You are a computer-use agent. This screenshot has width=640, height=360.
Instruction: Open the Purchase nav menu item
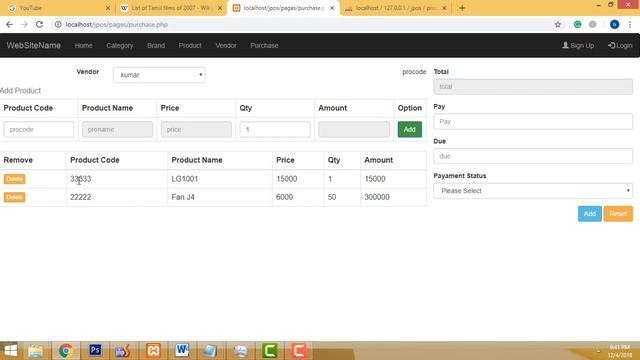[264, 45]
